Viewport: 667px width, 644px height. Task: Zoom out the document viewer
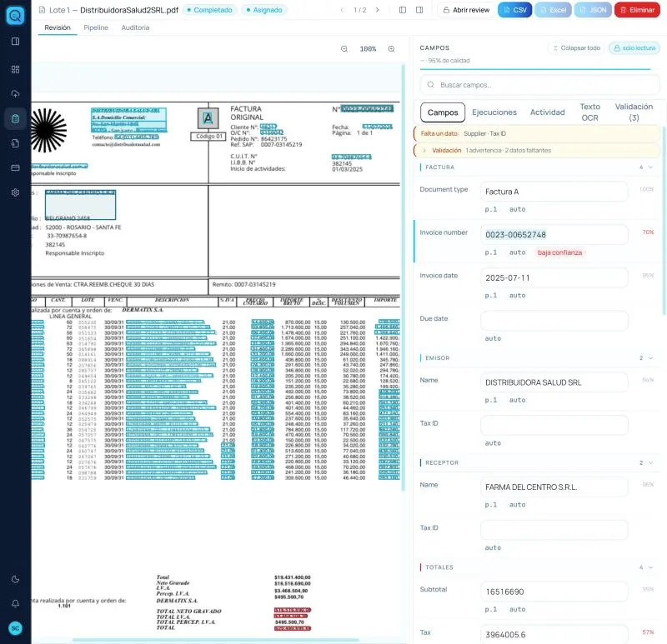coord(344,49)
